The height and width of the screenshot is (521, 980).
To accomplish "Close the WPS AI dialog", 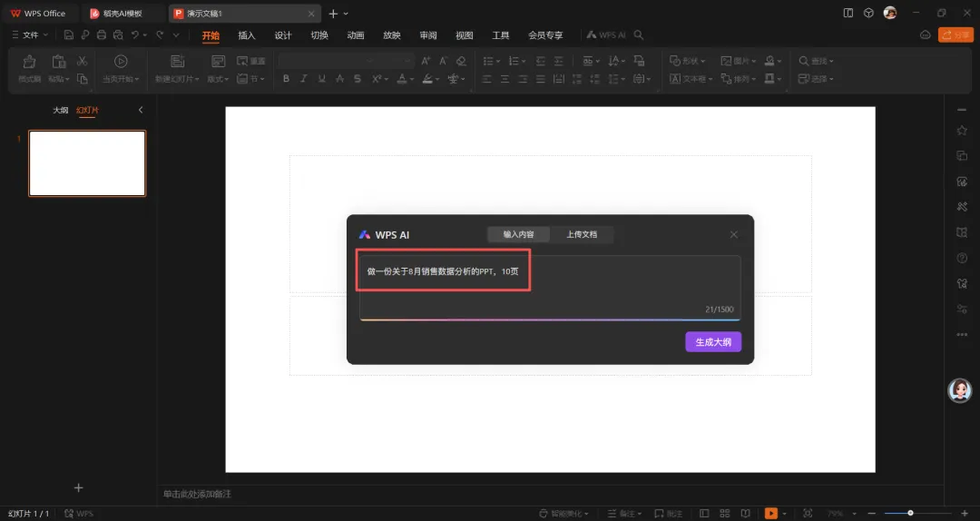I will click(734, 234).
